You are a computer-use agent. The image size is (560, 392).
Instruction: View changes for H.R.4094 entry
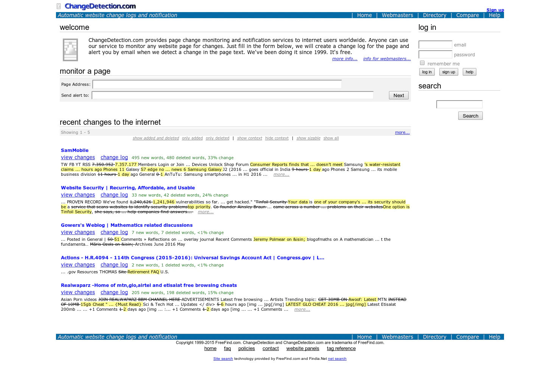point(78,265)
